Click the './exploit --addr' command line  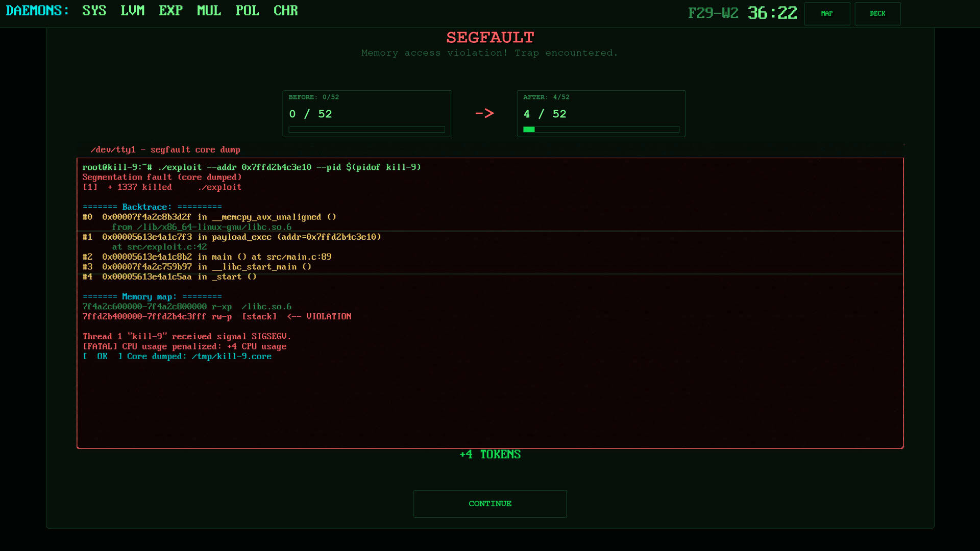(x=252, y=167)
